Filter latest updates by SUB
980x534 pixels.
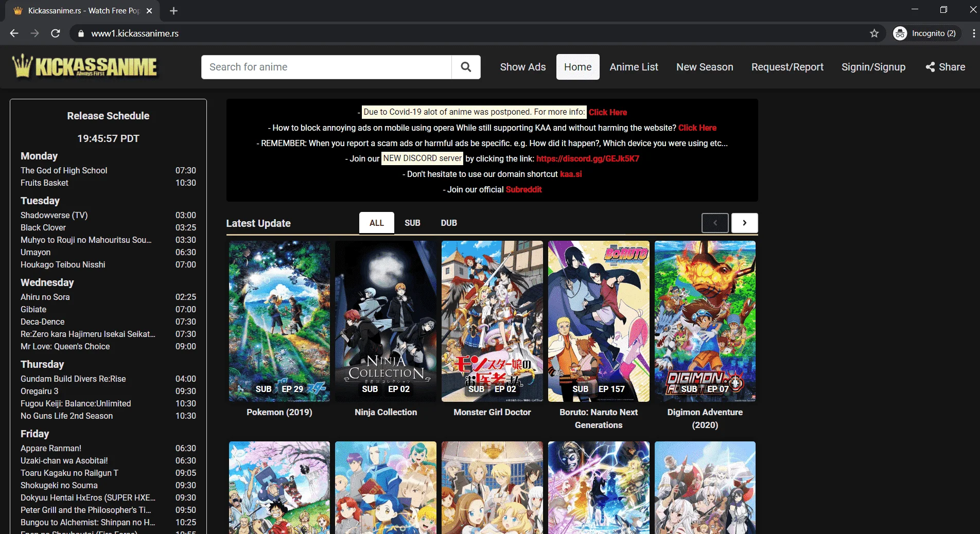412,223
